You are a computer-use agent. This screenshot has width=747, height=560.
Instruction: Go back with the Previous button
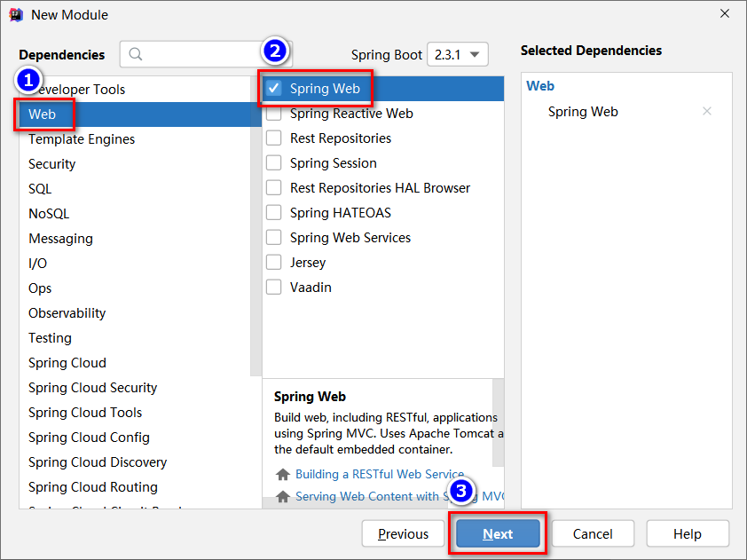[x=403, y=533]
